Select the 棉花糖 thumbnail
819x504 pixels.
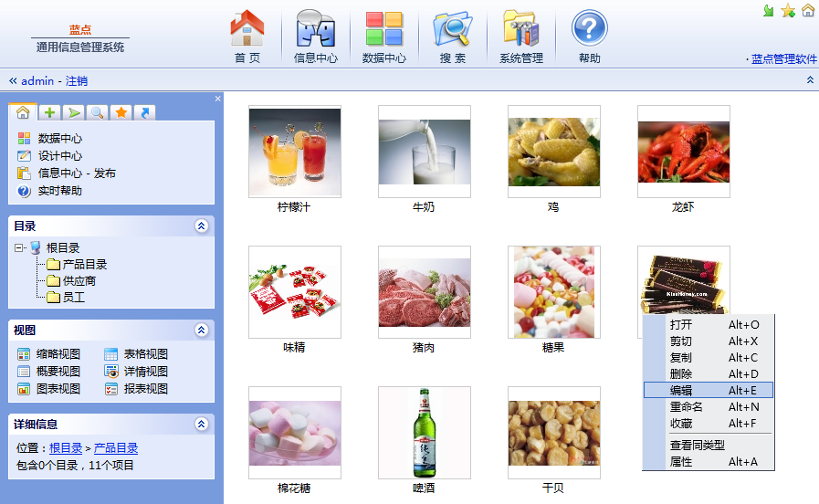[295, 433]
